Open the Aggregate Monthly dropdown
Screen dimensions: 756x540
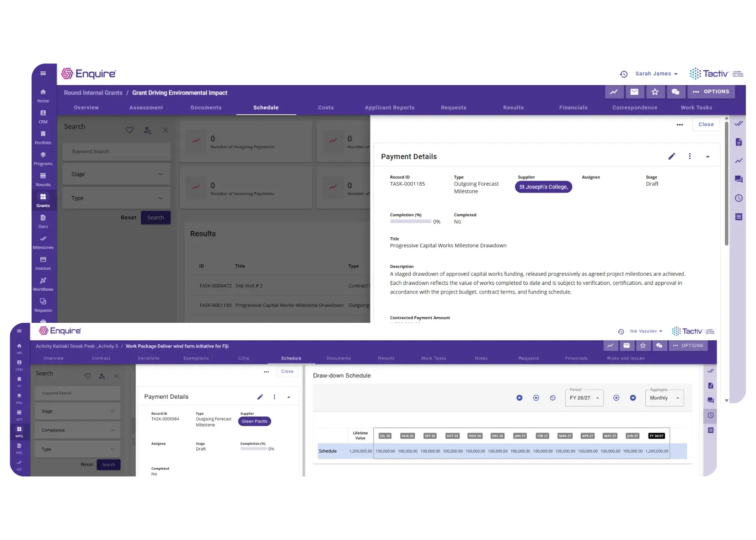pyautogui.click(x=665, y=398)
